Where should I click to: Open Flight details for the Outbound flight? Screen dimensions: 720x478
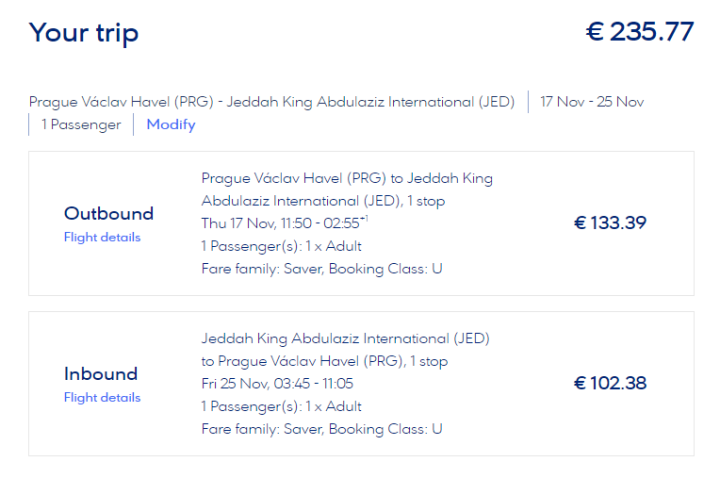click(102, 237)
